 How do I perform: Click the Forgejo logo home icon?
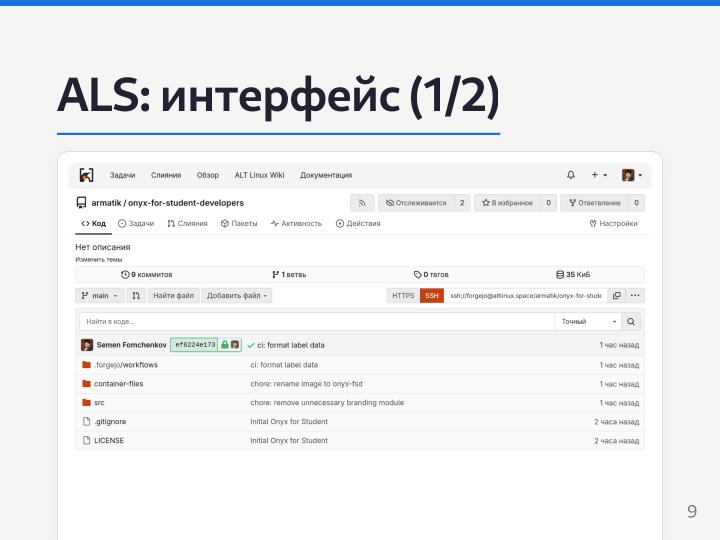[x=86, y=175]
